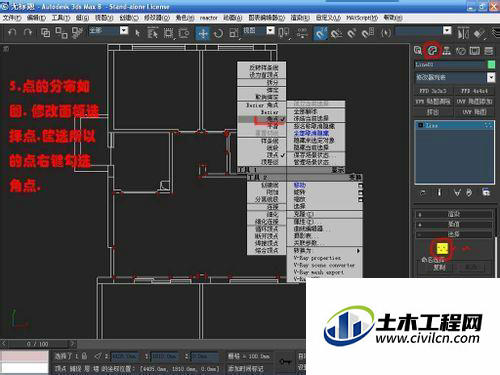500x375 pixels.
Task: Click the Mirror tool icon
Action: [x=464, y=33]
